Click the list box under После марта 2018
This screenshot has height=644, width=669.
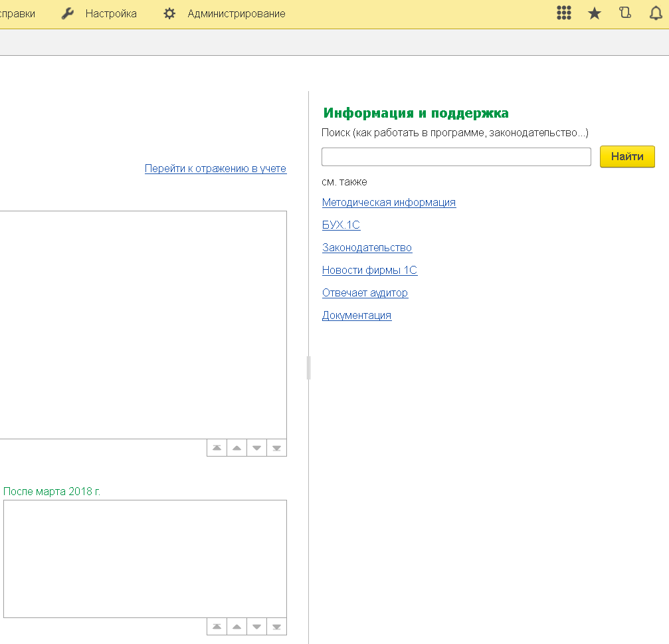pyautogui.click(x=145, y=559)
